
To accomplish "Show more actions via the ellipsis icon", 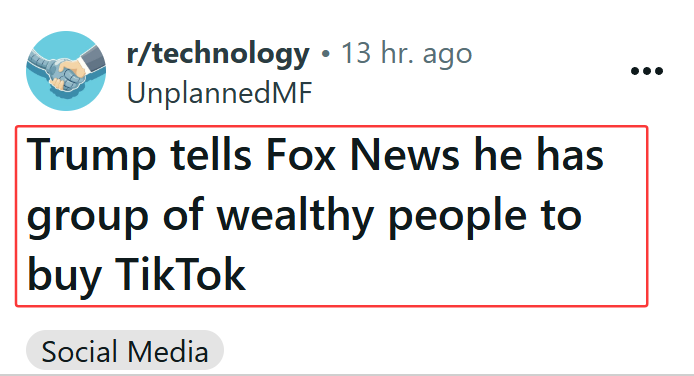I will pos(647,71).
